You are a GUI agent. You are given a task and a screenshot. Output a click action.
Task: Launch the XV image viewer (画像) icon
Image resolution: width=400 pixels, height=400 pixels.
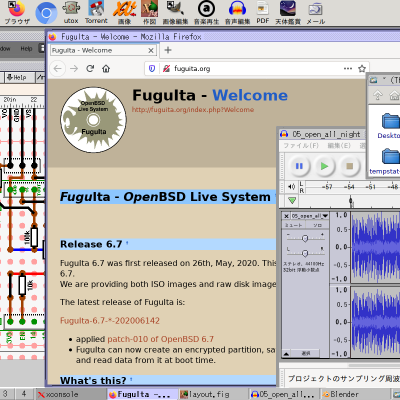point(124,12)
